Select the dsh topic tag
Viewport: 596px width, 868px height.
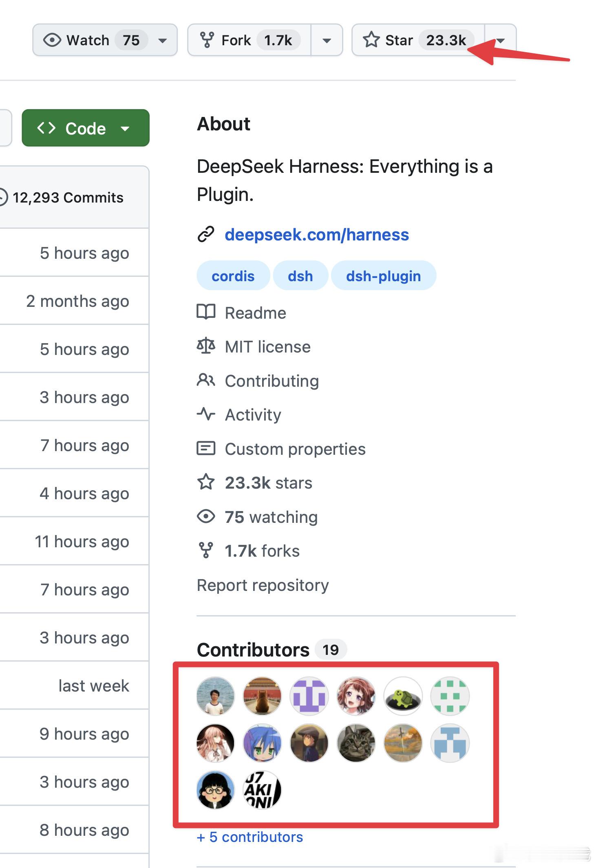(x=300, y=276)
